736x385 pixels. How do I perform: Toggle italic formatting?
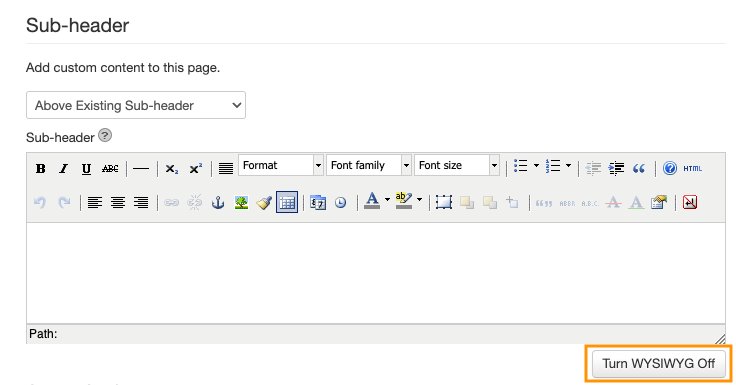63,169
